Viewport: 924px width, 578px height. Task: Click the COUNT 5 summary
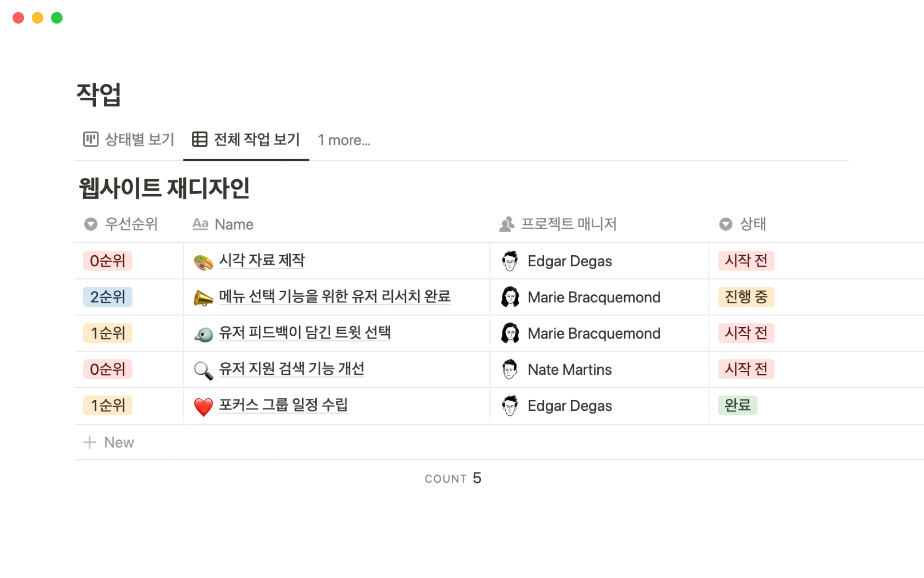(x=452, y=478)
